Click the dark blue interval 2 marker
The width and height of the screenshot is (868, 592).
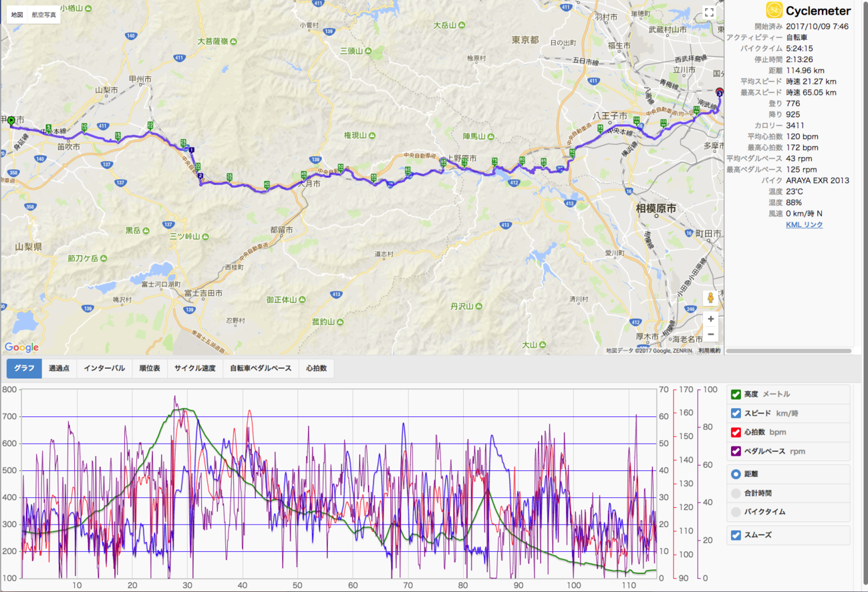200,176
